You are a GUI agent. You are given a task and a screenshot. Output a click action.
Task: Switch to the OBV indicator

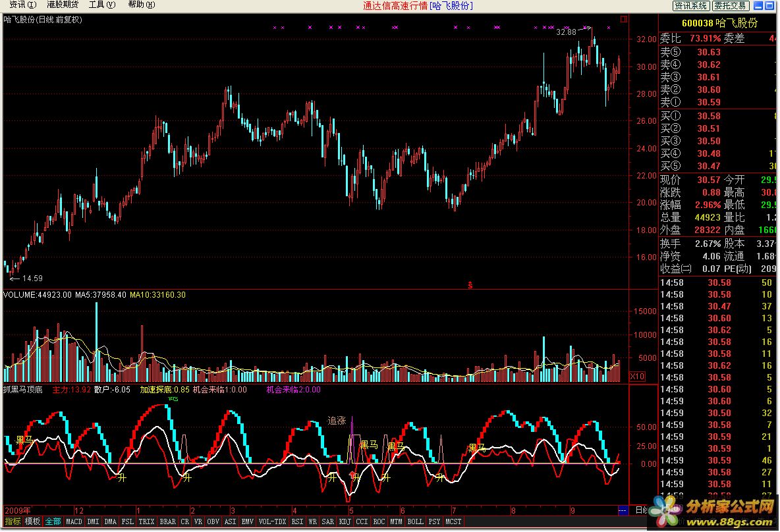[x=213, y=521]
